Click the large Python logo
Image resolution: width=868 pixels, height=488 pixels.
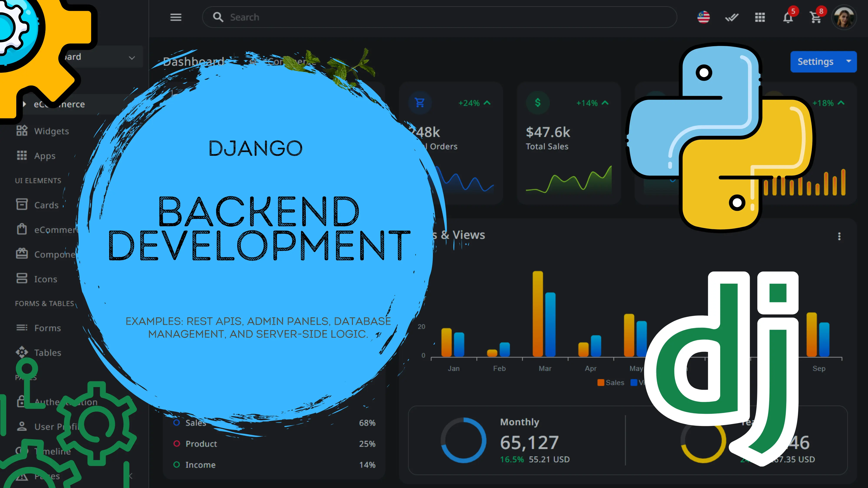[x=721, y=138]
